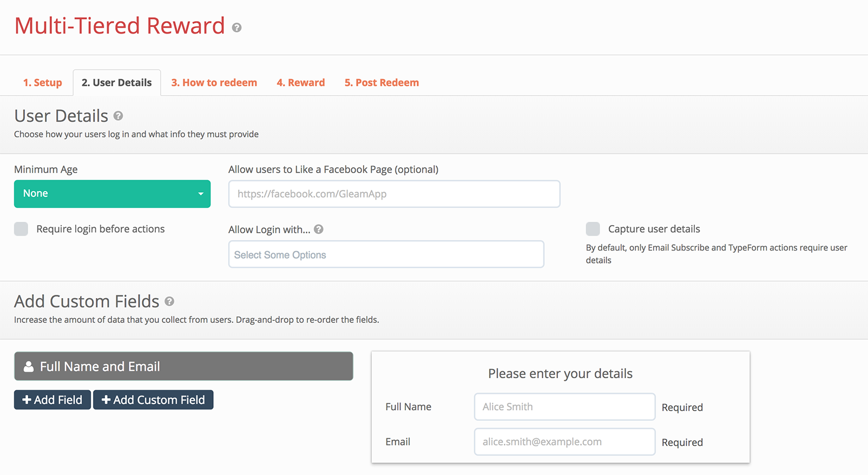
Task: Click the Full Name and Email field bar
Action: point(183,366)
